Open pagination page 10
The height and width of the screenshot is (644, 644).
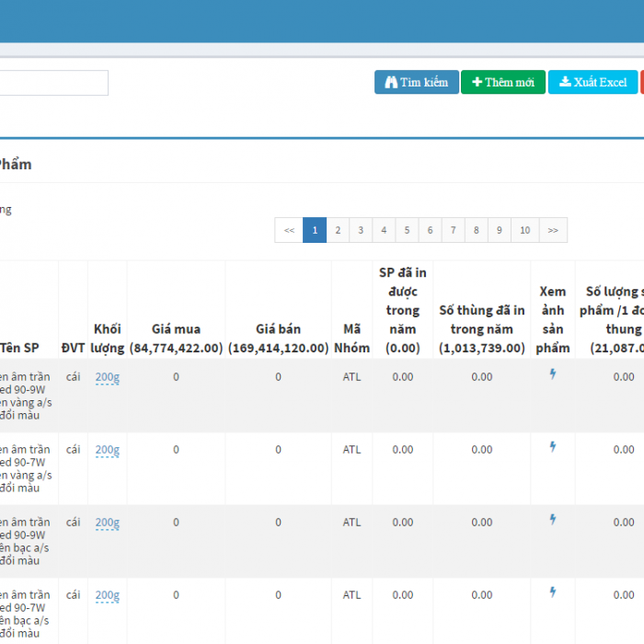[x=524, y=230]
